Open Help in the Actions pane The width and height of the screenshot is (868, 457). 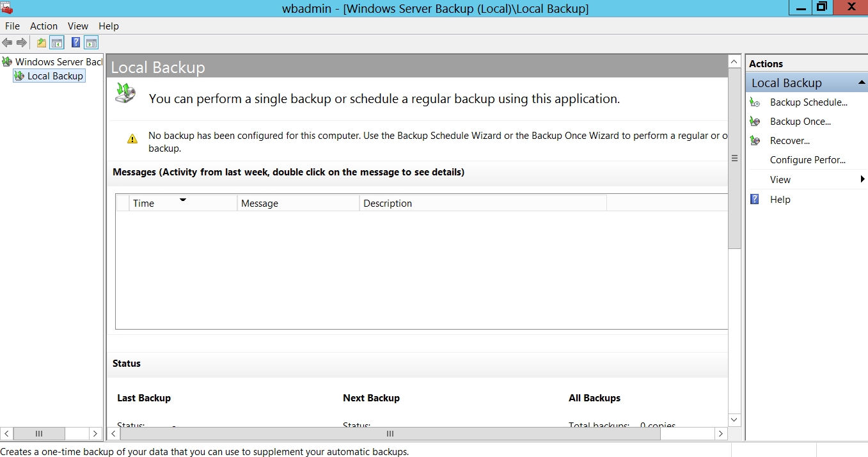(x=780, y=200)
